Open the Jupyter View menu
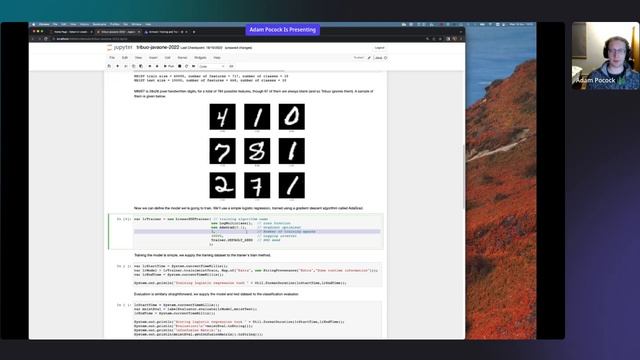This screenshot has height=360, width=640. tap(138, 58)
